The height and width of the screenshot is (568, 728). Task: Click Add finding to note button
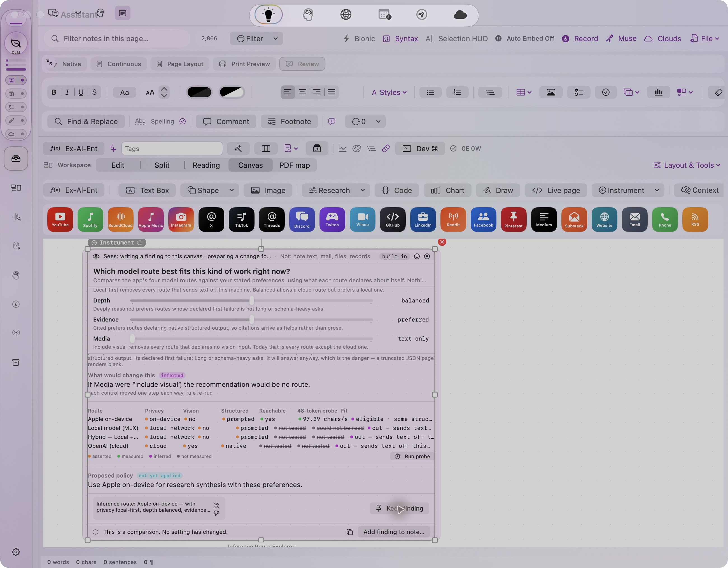click(394, 532)
